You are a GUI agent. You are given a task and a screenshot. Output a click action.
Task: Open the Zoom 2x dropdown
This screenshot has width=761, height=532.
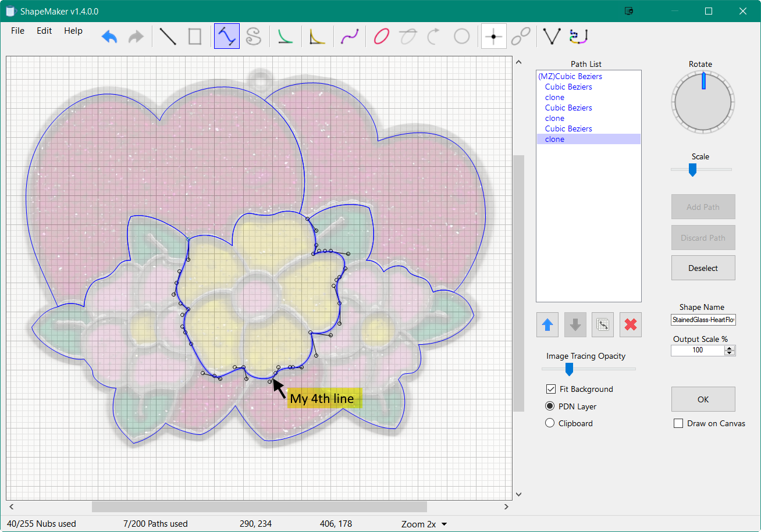(424, 524)
